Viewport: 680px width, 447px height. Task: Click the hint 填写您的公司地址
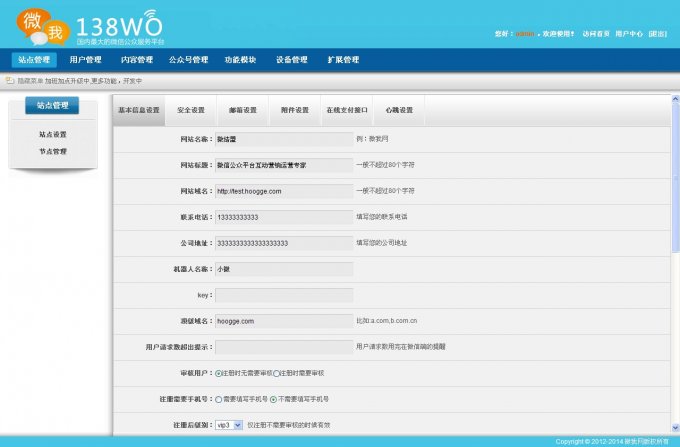[382, 243]
